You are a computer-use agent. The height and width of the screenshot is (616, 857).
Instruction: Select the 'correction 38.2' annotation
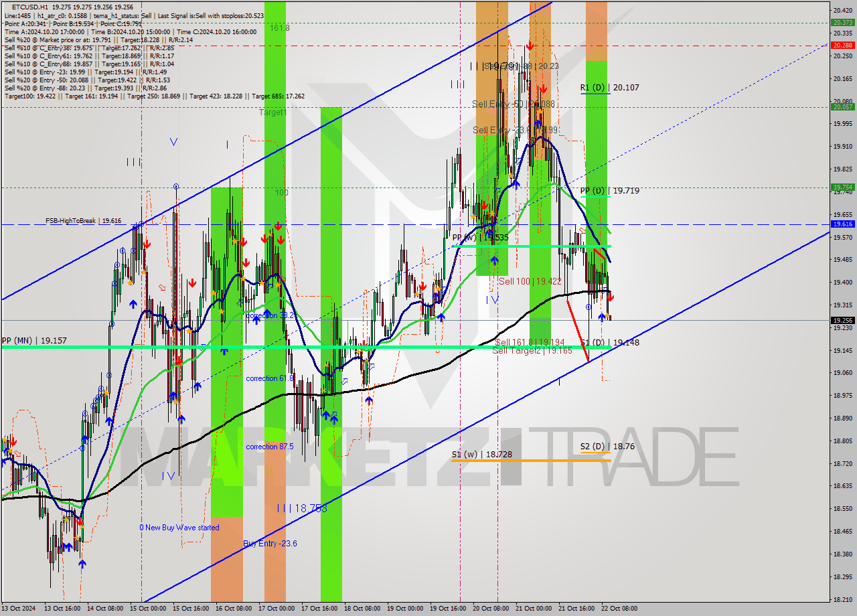270,315
